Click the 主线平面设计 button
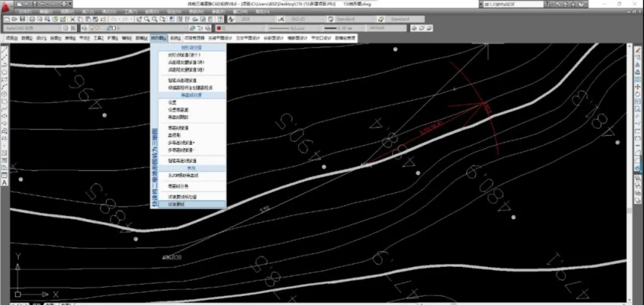644x305 pixels. [219, 38]
